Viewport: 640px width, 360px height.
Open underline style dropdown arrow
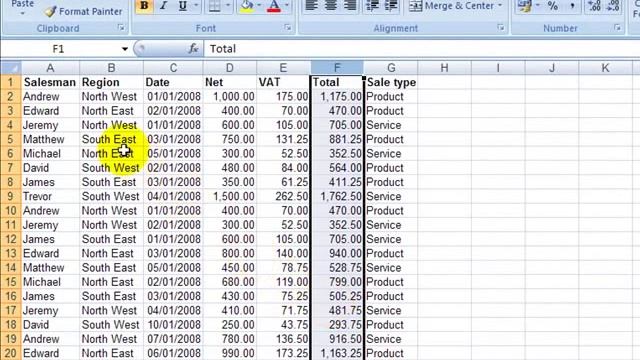[x=196, y=6]
